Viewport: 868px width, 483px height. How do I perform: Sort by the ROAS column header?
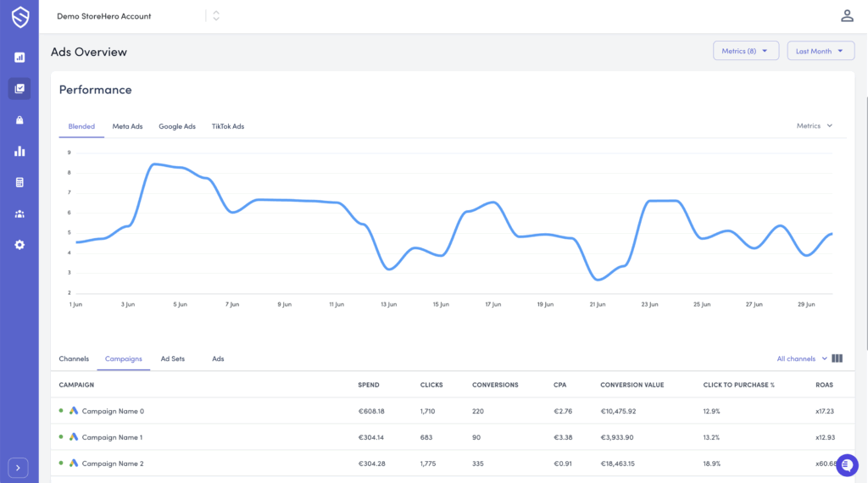point(825,385)
